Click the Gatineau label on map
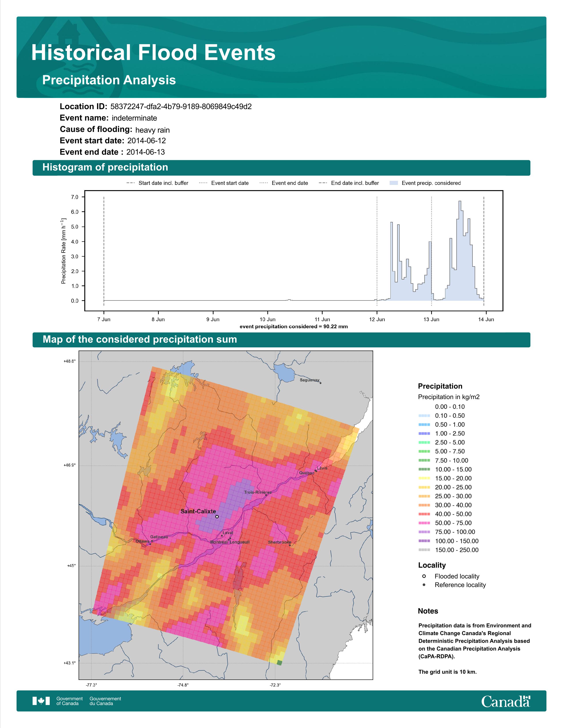Image resolution: width=563 pixels, height=728 pixels. point(159,537)
